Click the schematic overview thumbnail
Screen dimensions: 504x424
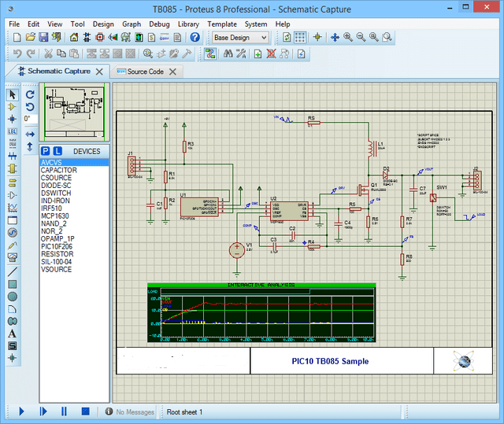click(x=74, y=112)
